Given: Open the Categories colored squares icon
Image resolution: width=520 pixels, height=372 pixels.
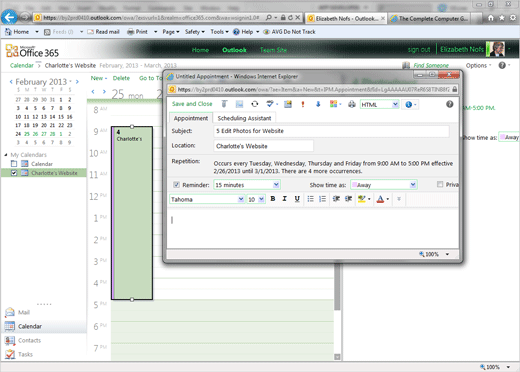Looking at the screenshot, I should pos(333,104).
